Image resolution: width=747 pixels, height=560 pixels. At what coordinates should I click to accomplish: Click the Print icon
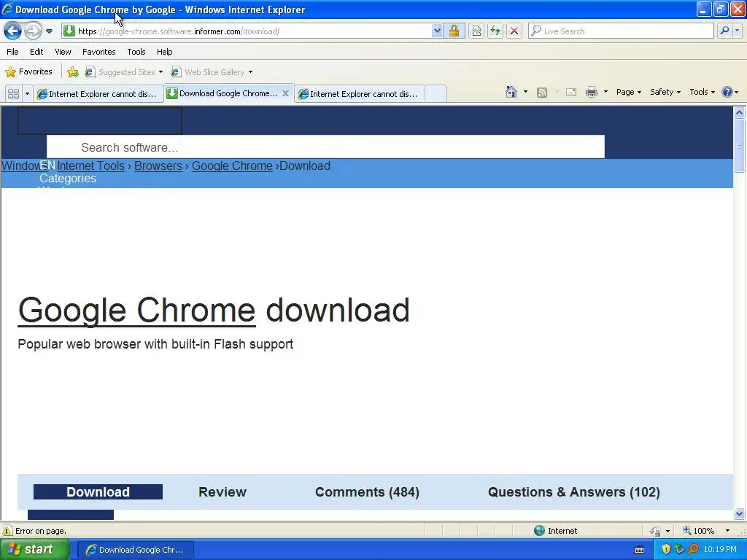(591, 92)
